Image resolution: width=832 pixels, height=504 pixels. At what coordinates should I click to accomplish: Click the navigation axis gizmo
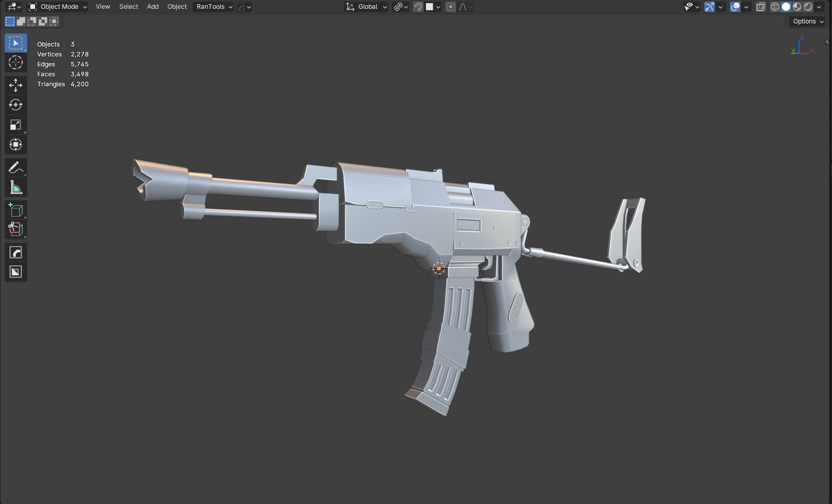point(801,46)
